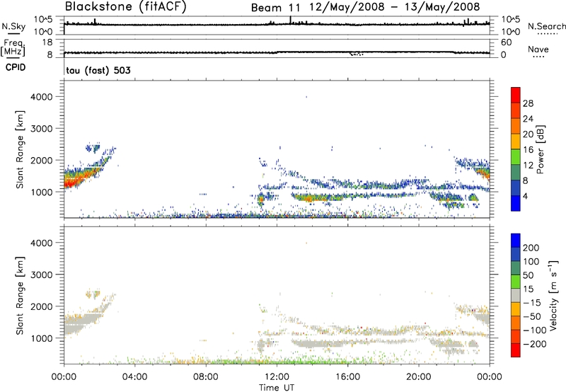The image size is (566, 392).
Task: Click the yellow-orange 16–20 dB power swatch
Action: coord(516,141)
